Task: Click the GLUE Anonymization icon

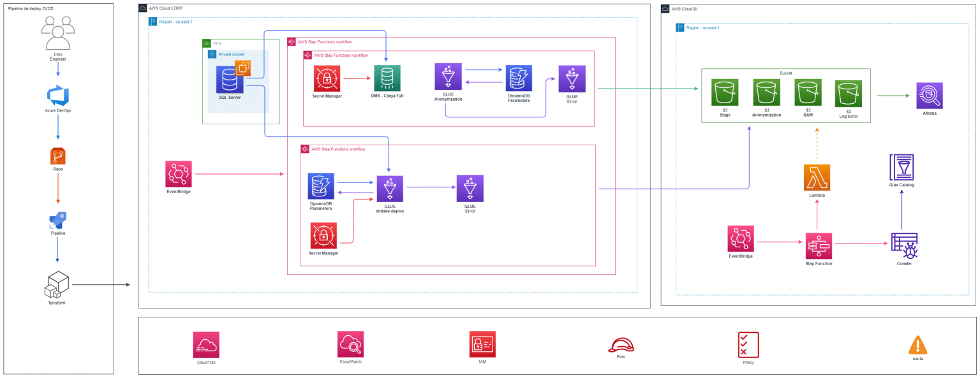Action: point(447,76)
